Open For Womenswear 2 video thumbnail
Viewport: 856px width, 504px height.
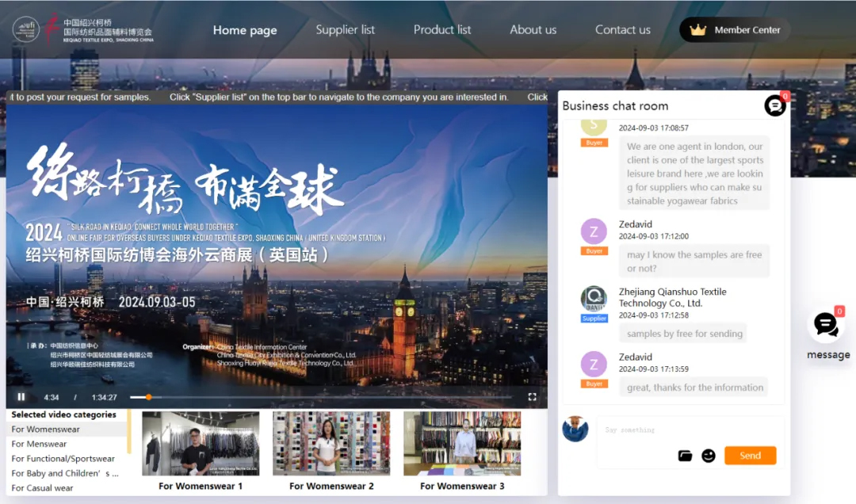pos(331,444)
